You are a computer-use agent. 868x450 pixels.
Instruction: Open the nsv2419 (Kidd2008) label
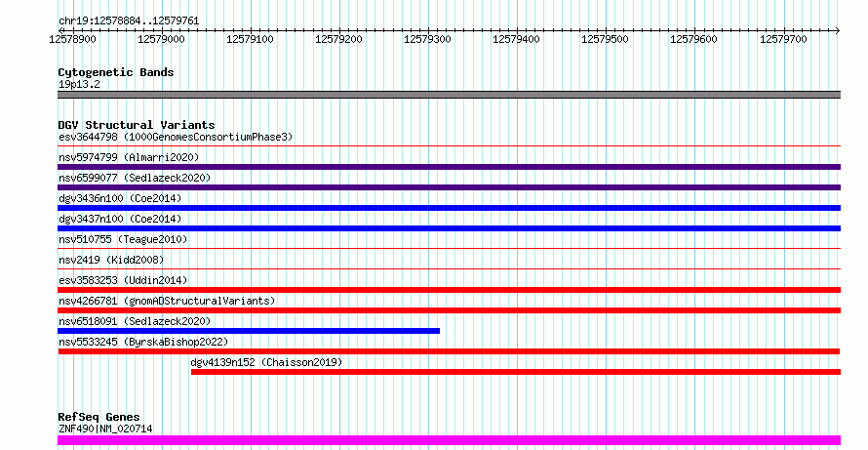coord(111,260)
